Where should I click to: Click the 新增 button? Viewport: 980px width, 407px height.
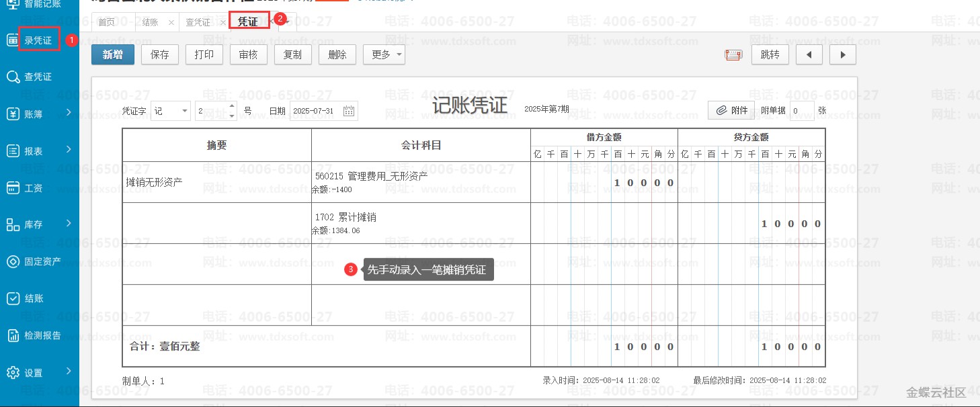(x=113, y=55)
